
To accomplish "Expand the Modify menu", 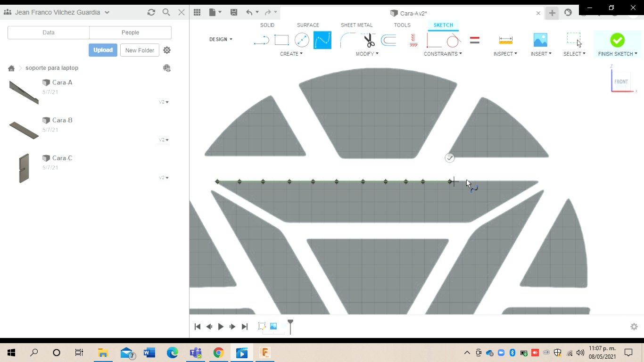I will 367,54.
